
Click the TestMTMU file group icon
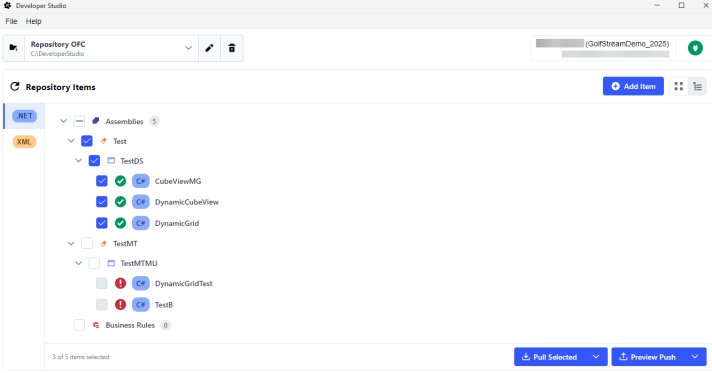111,263
